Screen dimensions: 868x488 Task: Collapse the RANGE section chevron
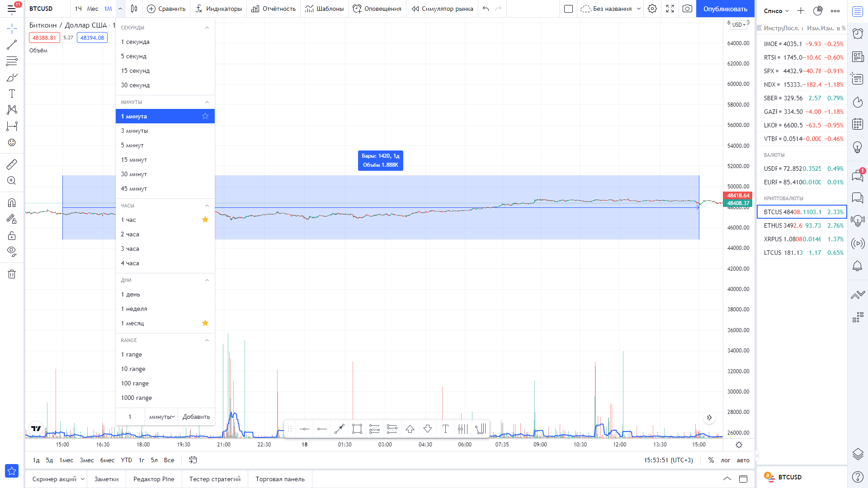tap(207, 340)
